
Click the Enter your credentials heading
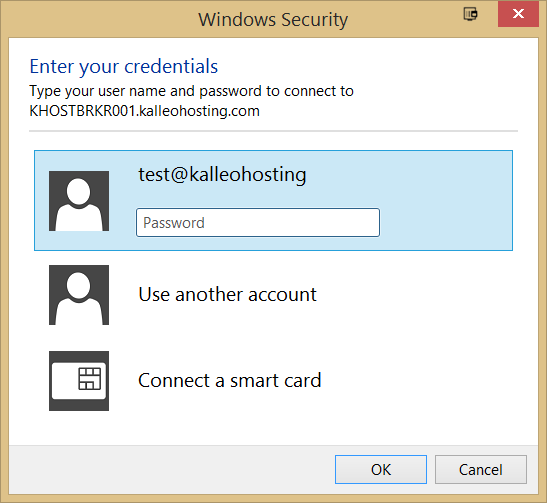[x=124, y=66]
